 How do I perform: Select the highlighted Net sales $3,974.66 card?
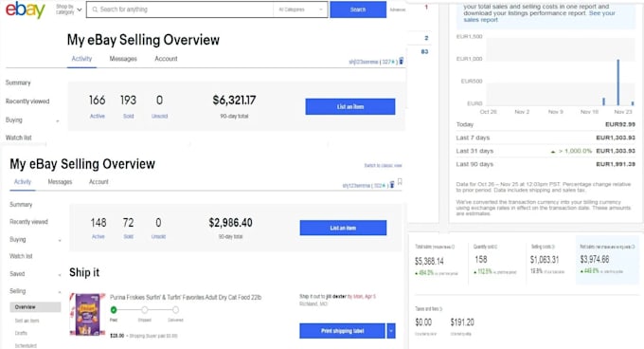pos(607,260)
